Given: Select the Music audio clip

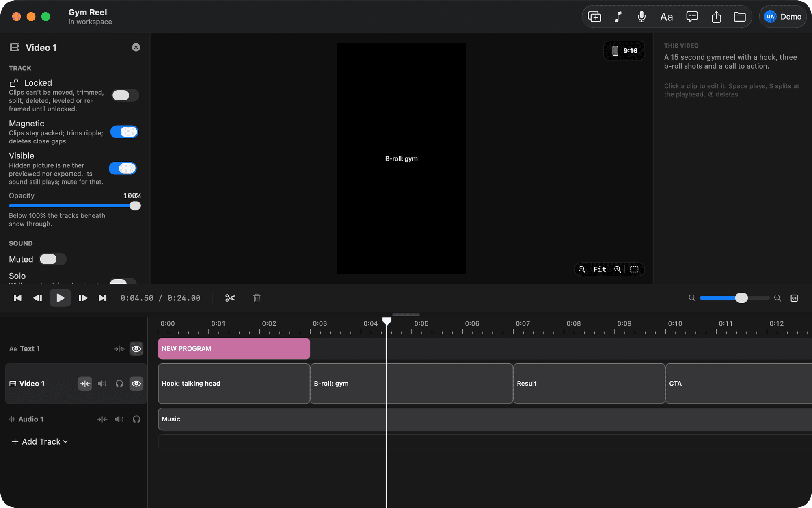Looking at the screenshot, I should [x=485, y=419].
